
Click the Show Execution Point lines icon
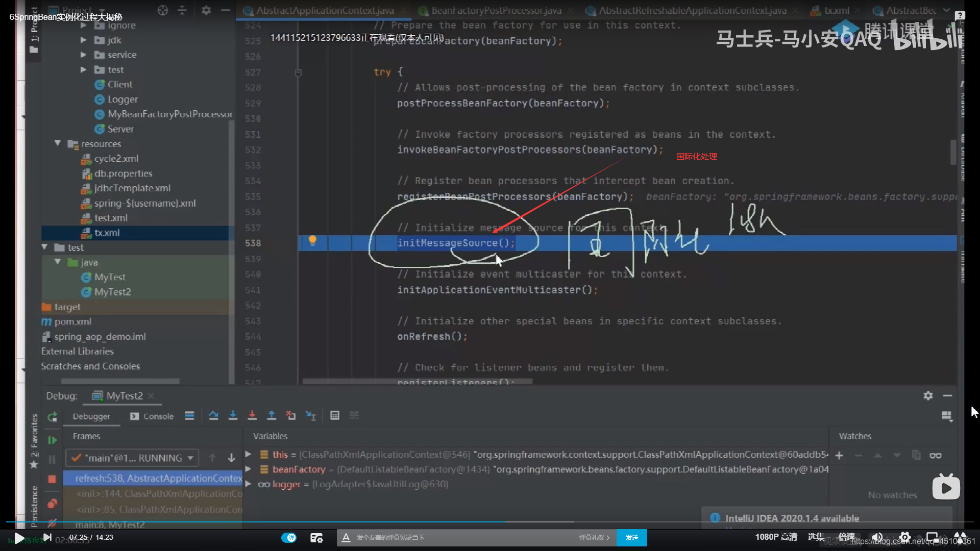click(x=189, y=416)
